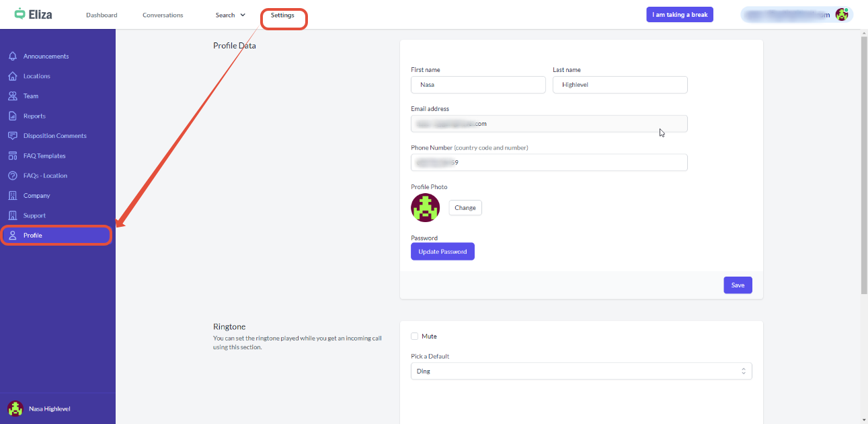Click Change profile photo button

(465, 208)
